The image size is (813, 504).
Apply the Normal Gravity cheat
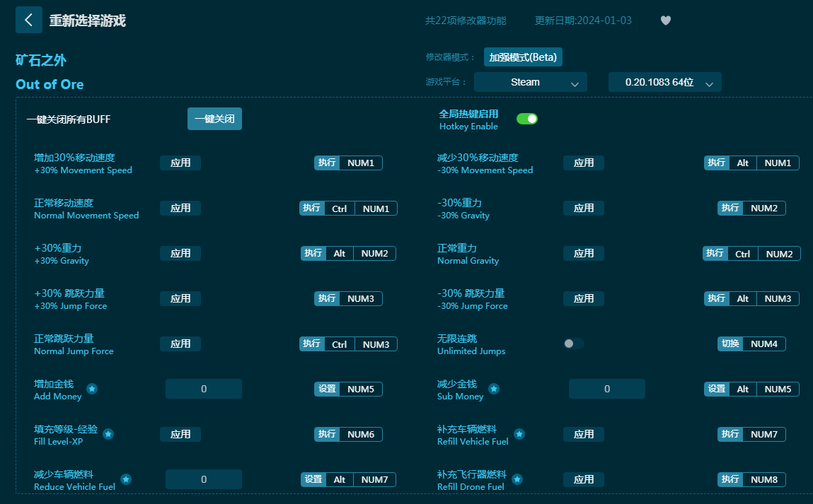[x=584, y=254]
